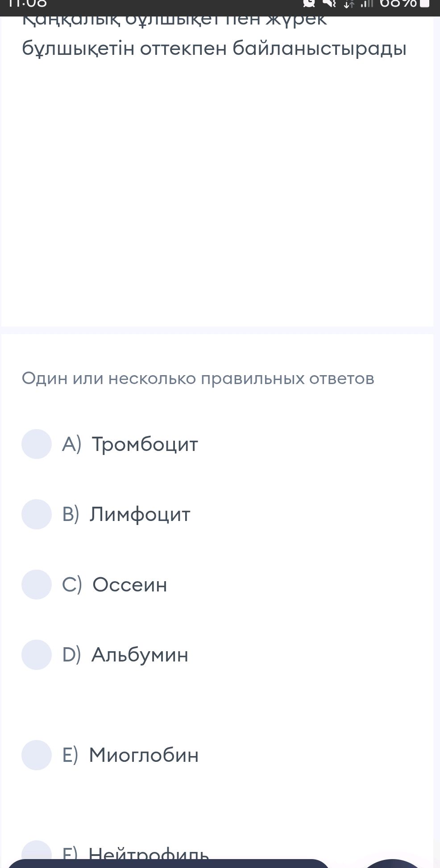Tap the alarm icon in status bar
This screenshot has width=440, height=868.
(309, 4)
